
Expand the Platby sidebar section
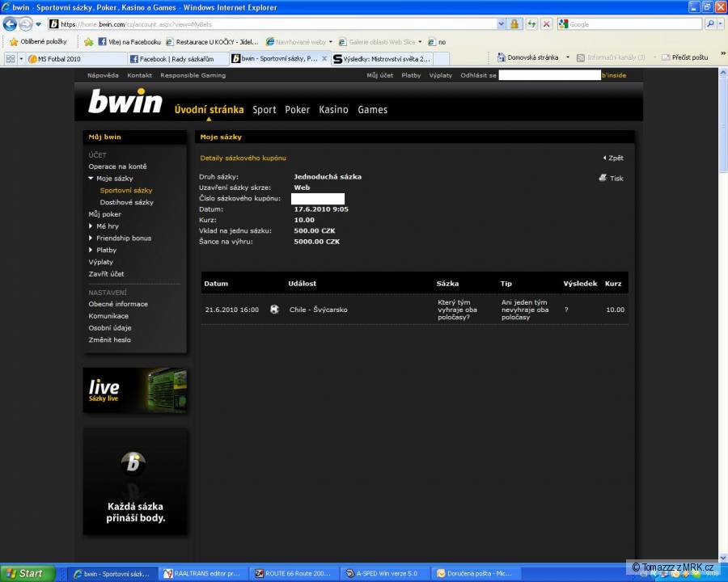click(91, 251)
